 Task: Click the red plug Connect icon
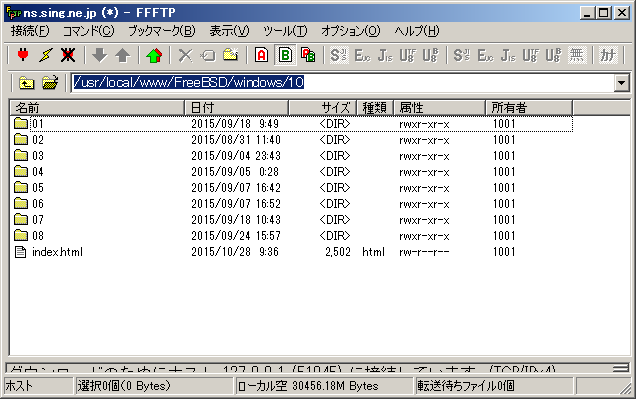point(23,55)
